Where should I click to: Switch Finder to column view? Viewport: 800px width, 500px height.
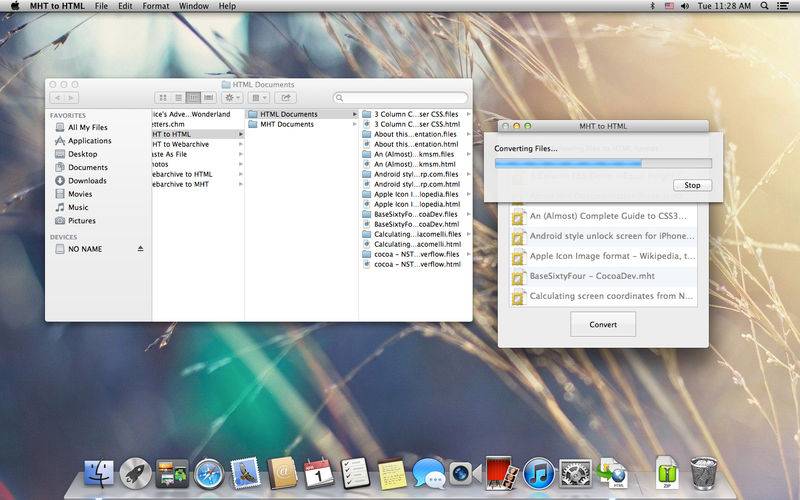pos(193,97)
